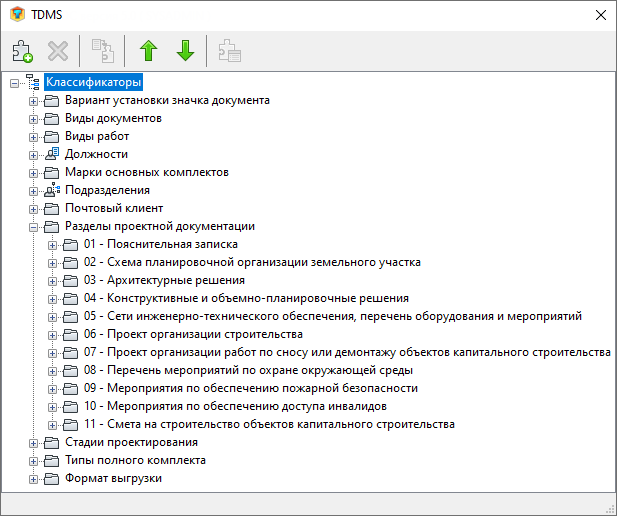Click the delete X toolbar icon
This screenshot has width=617, height=516.
58,51
